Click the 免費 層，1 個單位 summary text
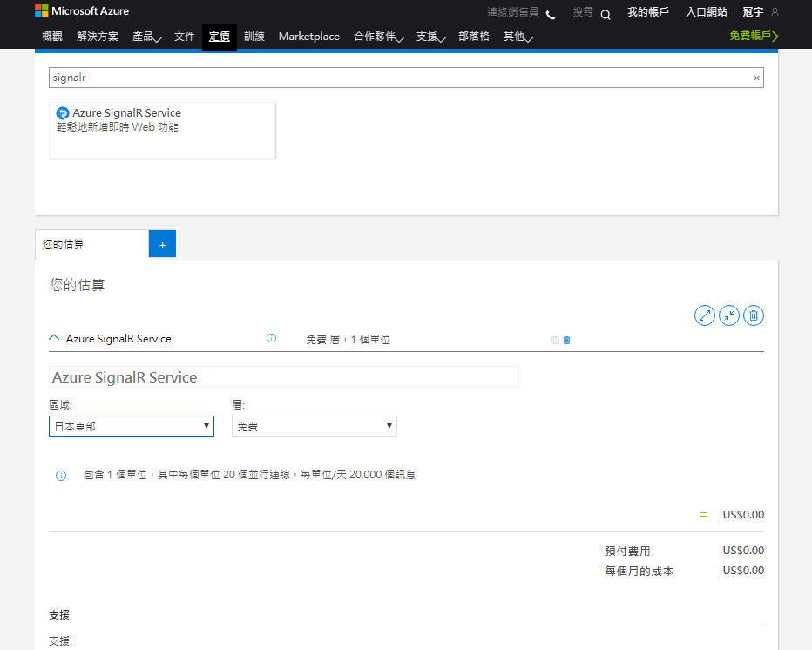The height and width of the screenshot is (650, 812). pos(348,339)
